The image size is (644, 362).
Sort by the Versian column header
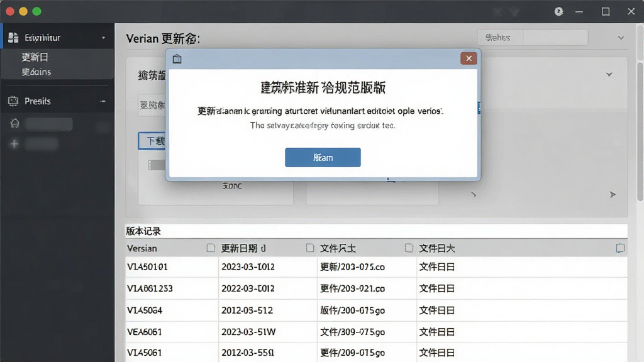coord(142,248)
